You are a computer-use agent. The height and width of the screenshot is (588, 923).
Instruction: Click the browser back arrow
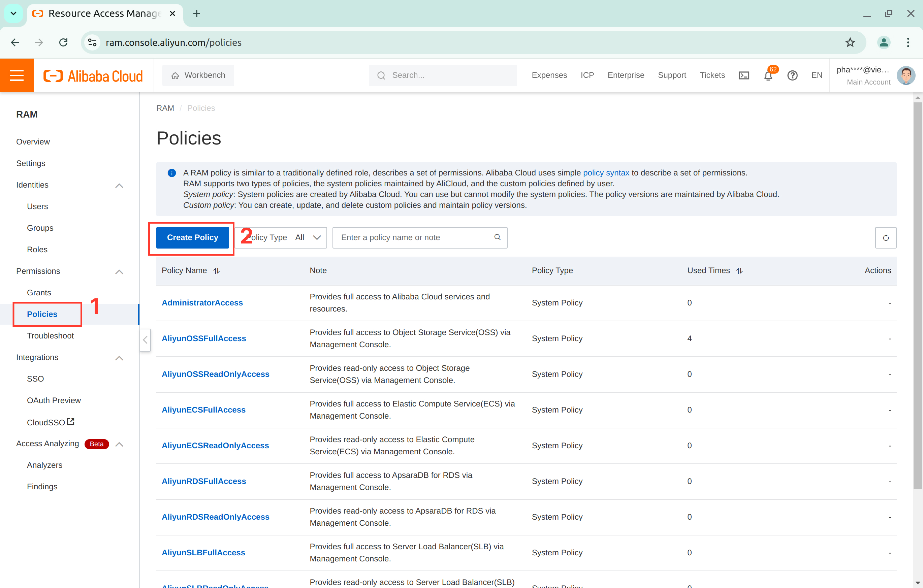tap(15, 42)
